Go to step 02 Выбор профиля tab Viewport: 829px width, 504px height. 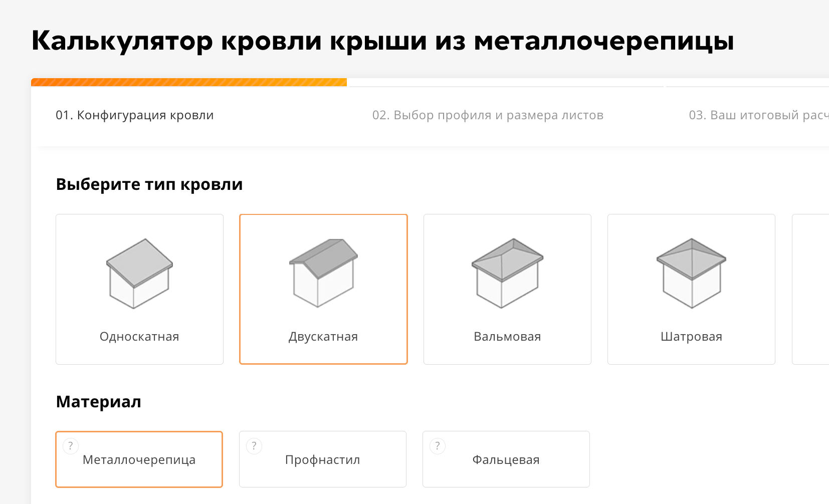tap(488, 115)
